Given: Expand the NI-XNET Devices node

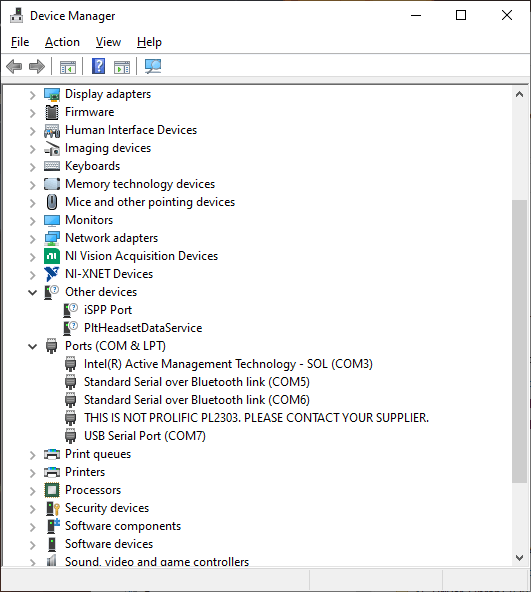Looking at the screenshot, I should pos(33,275).
